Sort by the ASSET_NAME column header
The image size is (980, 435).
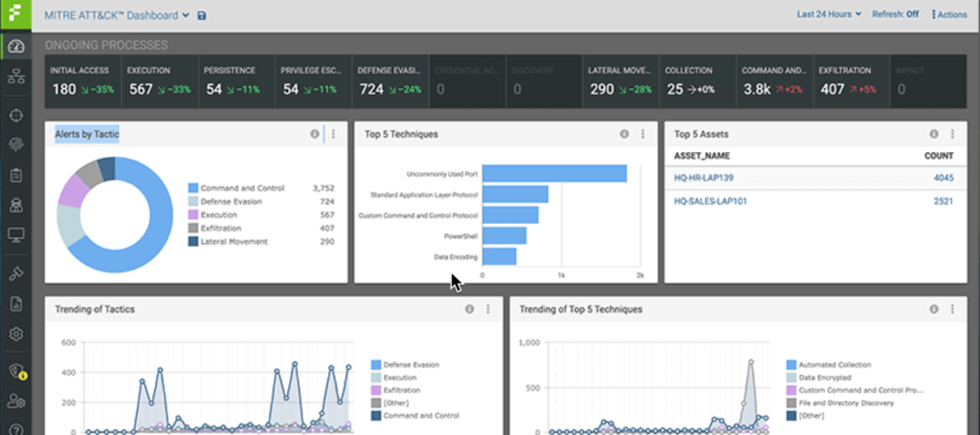click(x=702, y=156)
